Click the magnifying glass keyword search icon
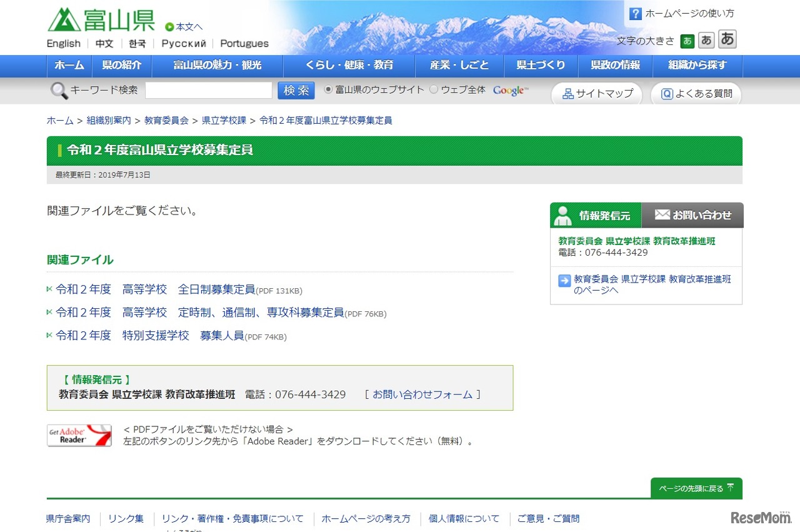800x532 pixels. [x=58, y=90]
